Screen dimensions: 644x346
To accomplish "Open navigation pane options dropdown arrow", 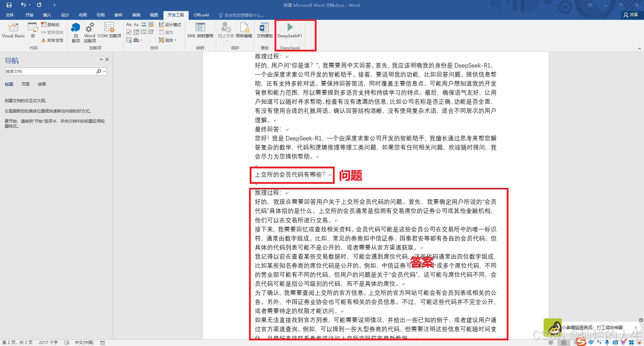I will pos(101,59).
